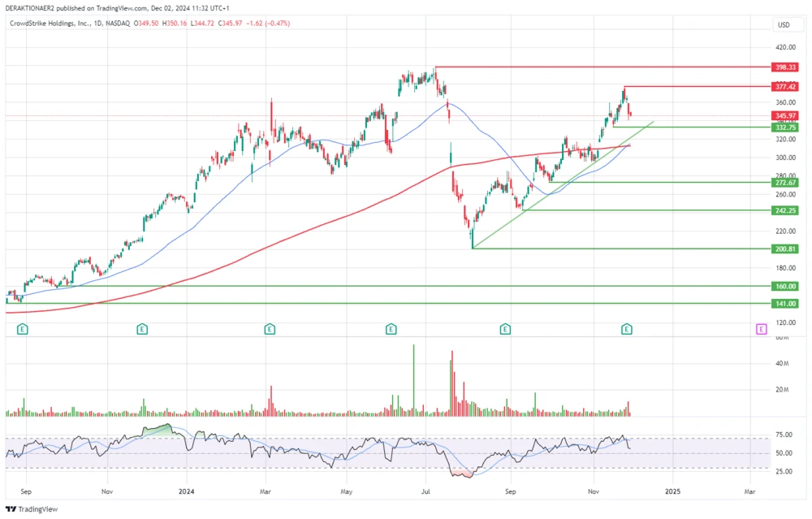Click the November earnings "E" marker
Viewport: 812px width, 519px height.
(x=626, y=329)
